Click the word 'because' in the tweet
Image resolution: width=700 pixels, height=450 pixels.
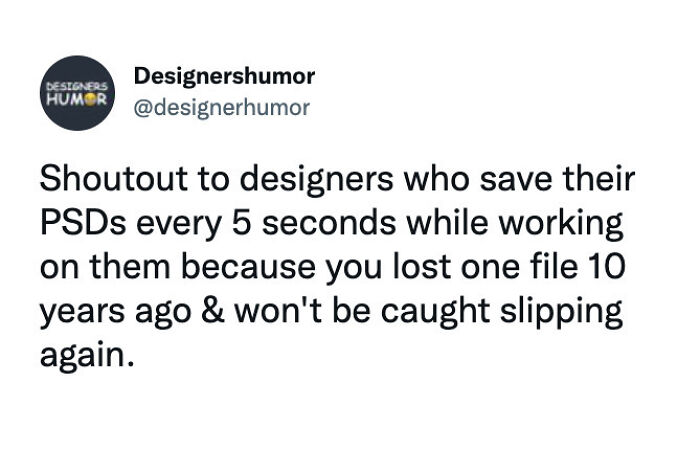(248, 266)
